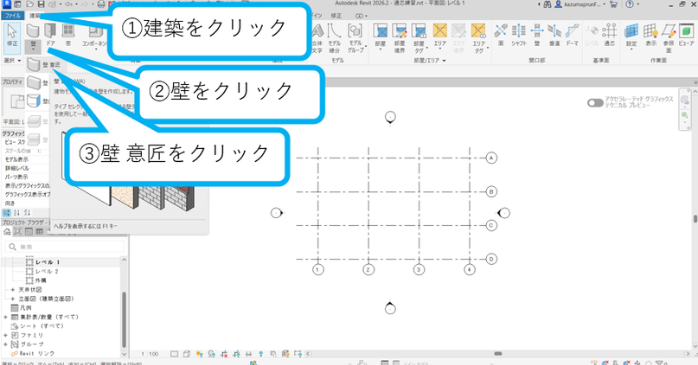Choose 壁 意匠 from wall dropdown
The width and height of the screenshot is (698, 365).
coord(46,65)
